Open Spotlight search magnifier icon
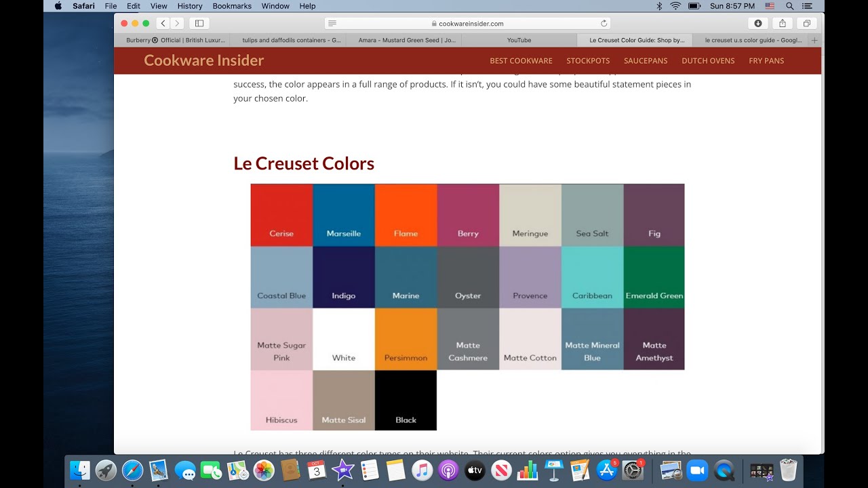 click(790, 6)
